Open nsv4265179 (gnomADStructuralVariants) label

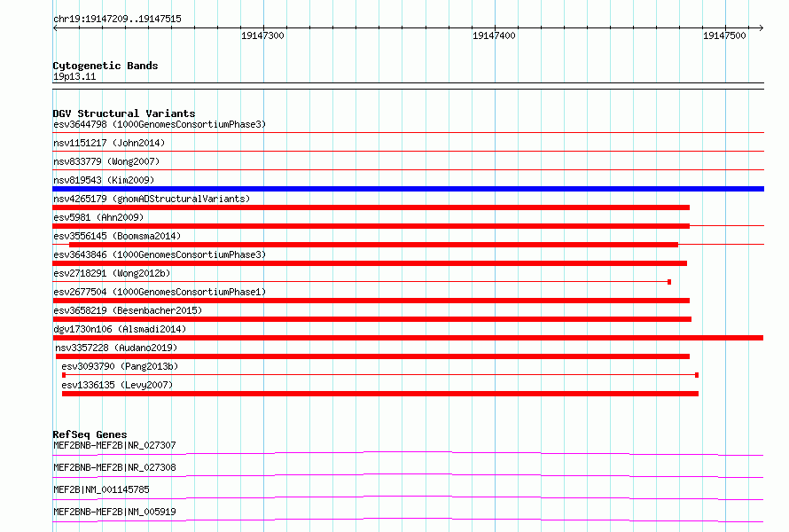152,199
